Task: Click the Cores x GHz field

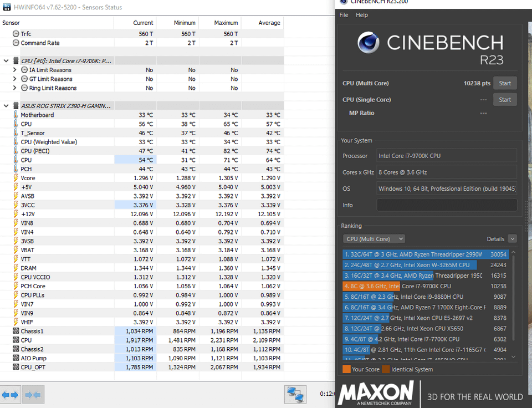Action: [447, 172]
